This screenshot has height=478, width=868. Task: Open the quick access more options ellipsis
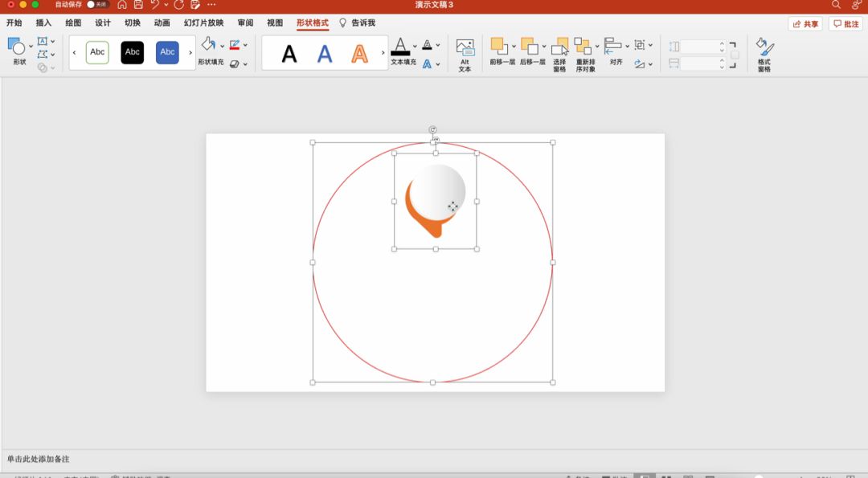[x=211, y=5]
